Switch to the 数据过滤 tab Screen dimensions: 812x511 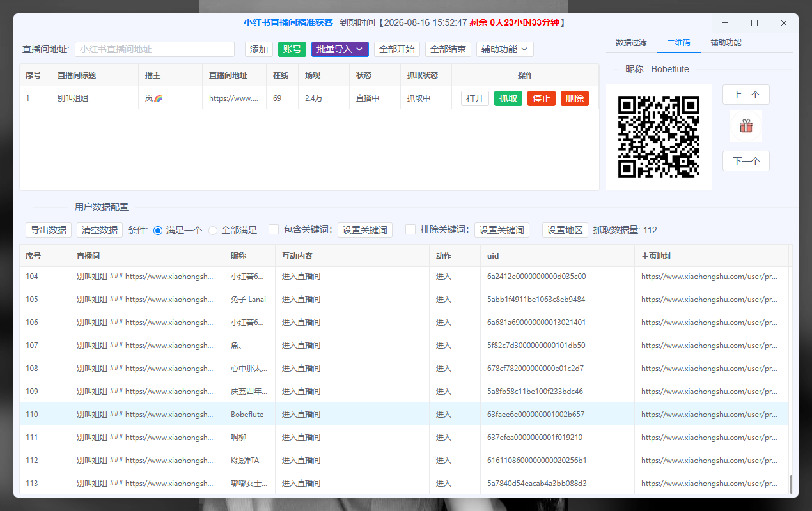[632, 43]
